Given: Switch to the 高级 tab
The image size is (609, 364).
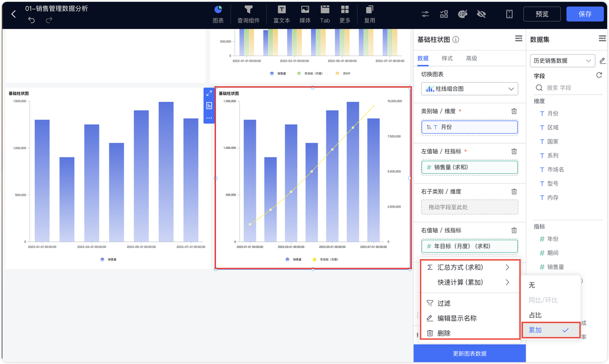Looking at the screenshot, I should click(x=471, y=58).
